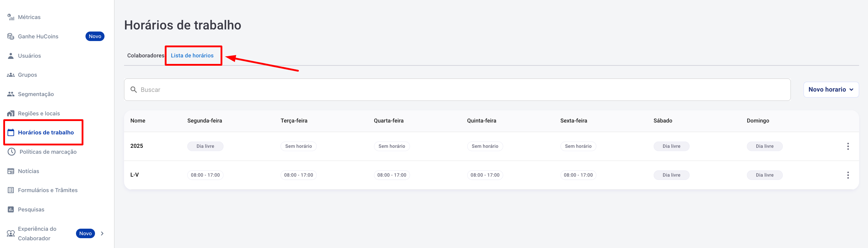Select the schedule named L-V
This screenshot has width=868, height=248.
134,175
